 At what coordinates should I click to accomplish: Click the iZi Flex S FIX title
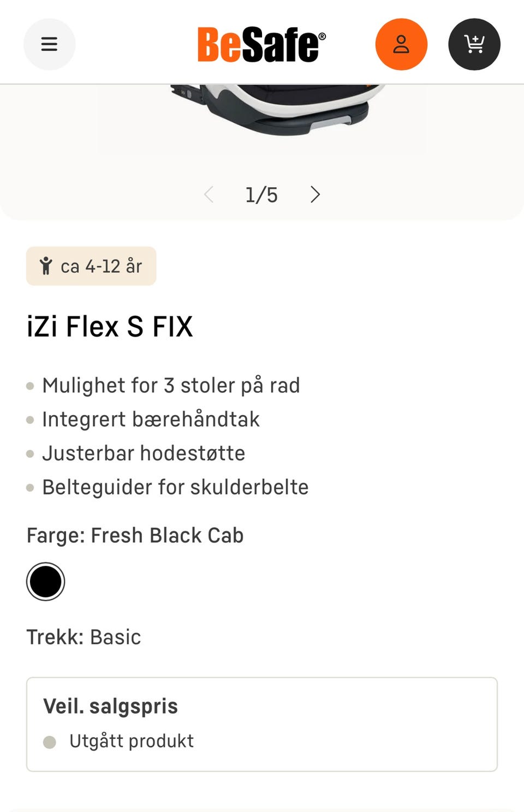coord(110,327)
